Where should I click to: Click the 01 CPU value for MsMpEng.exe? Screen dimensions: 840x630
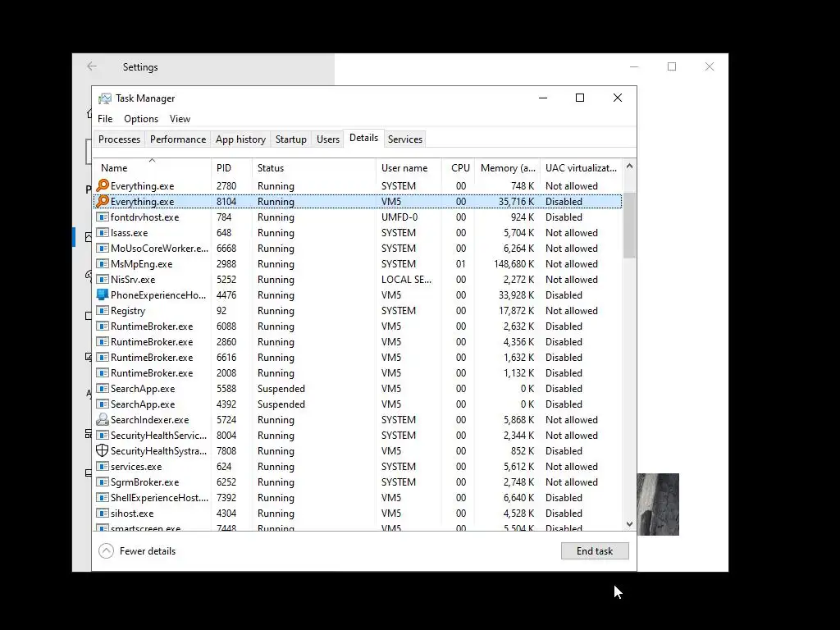coord(461,263)
